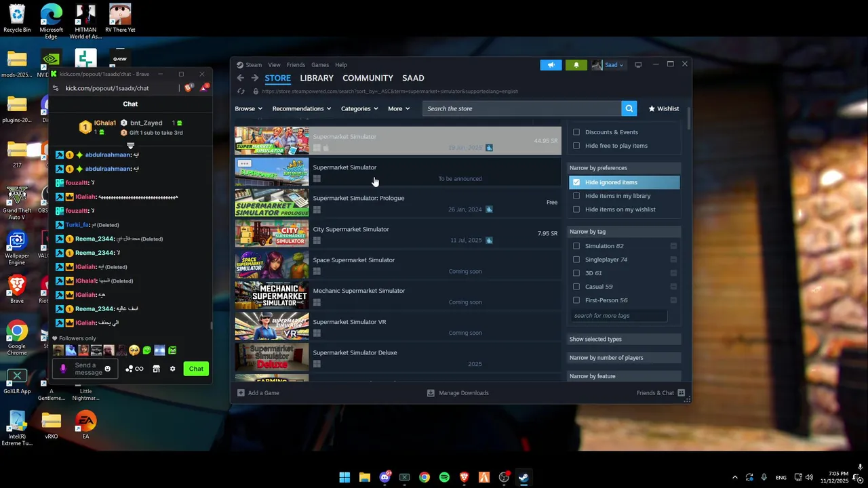Open Steam announcements megaphone button
The height and width of the screenshot is (488, 868).
551,65
